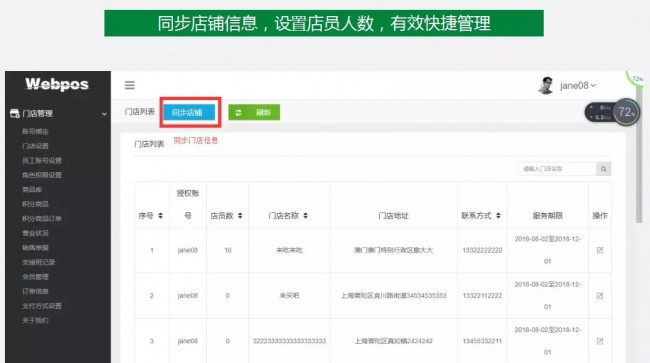Edit store row 1 via its edit icon

tap(600, 250)
